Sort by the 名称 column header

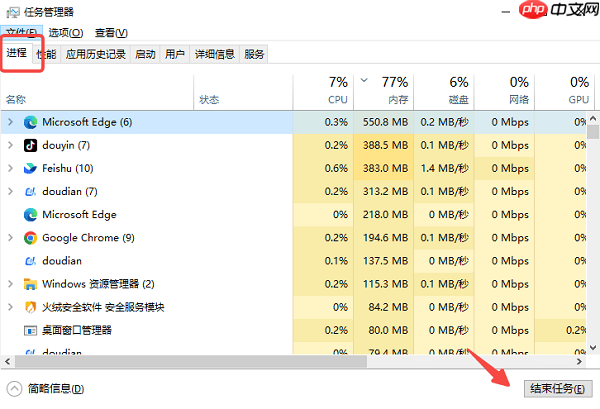click(97, 91)
